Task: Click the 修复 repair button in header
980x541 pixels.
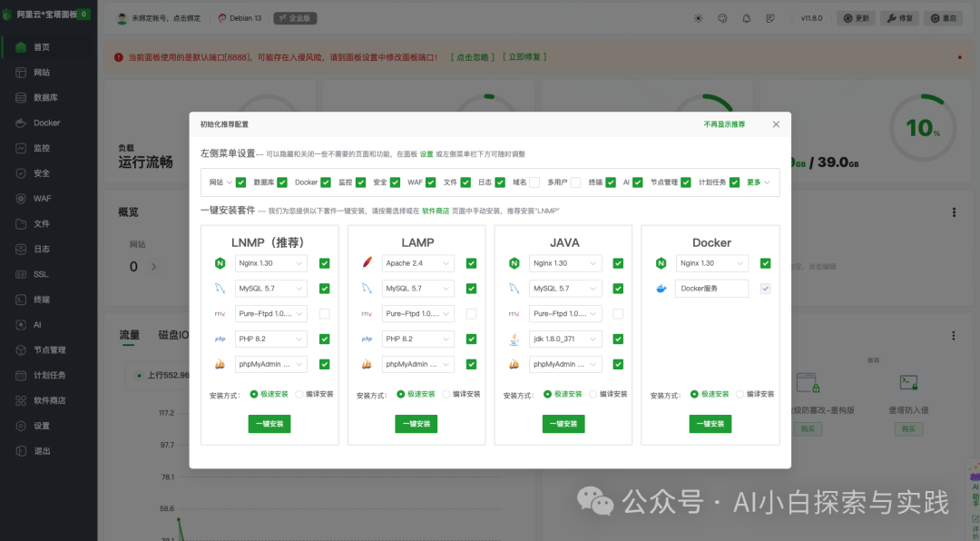Action: pyautogui.click(x=900, y=18)
